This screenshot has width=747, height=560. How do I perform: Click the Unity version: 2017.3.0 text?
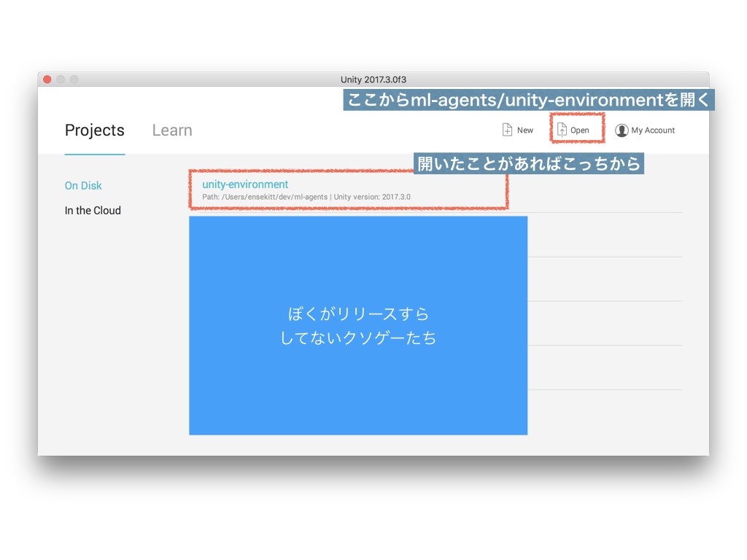[372, 197]
